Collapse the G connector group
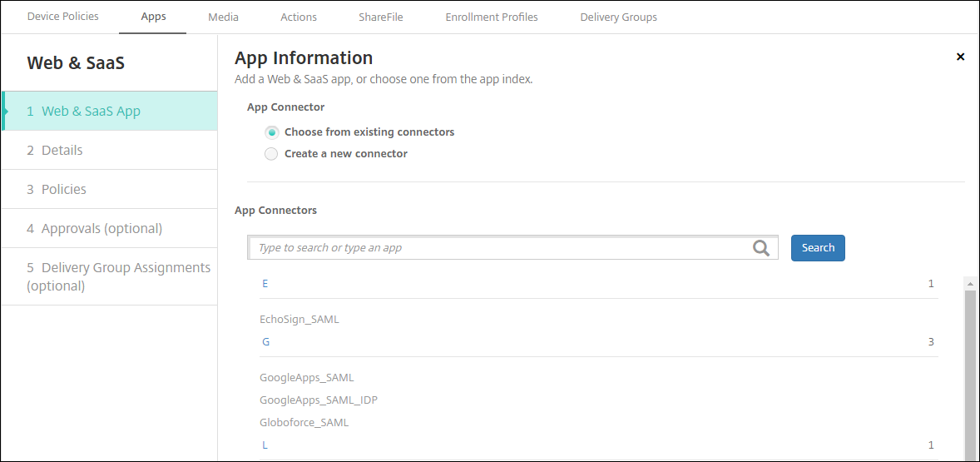 coord(265,342)
